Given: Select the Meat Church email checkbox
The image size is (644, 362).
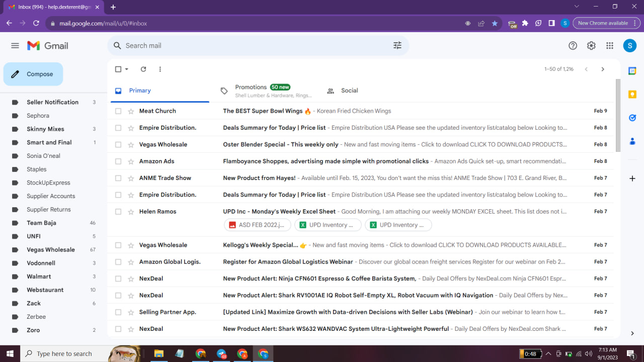Looking at the screenshot, I should point(118,111).
